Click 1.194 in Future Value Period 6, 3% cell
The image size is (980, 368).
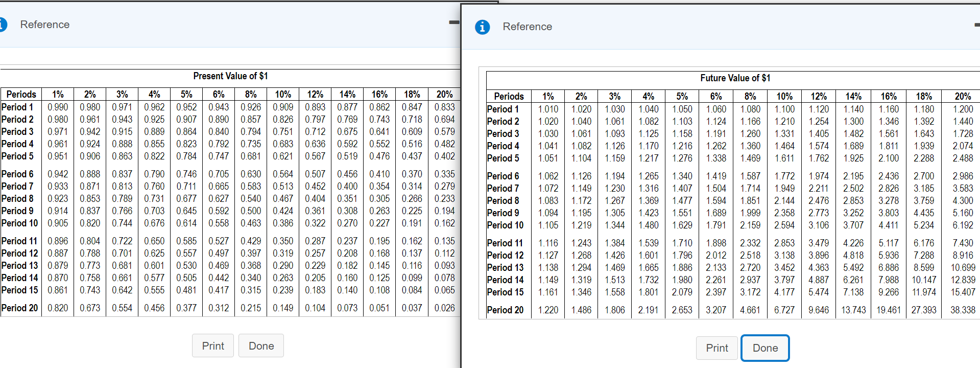[615, 176]
